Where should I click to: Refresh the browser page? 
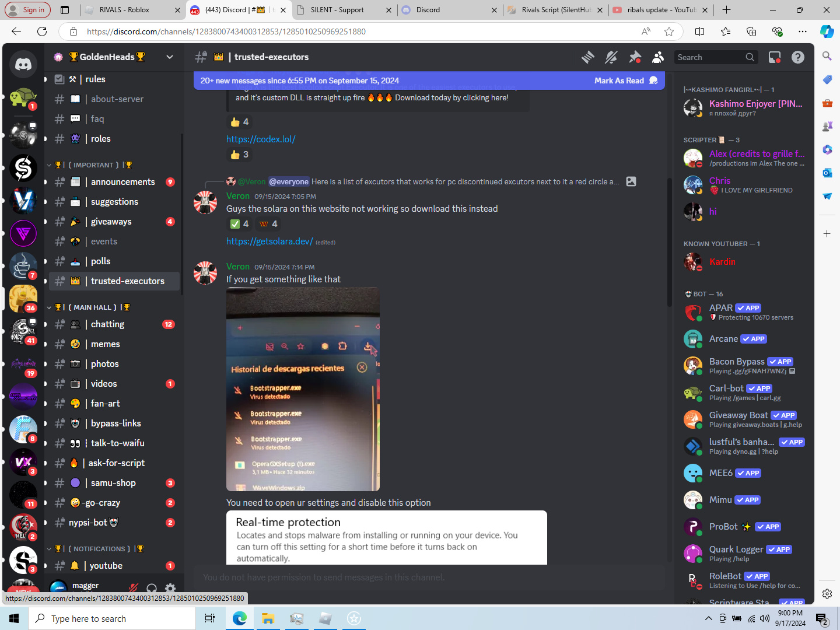click(42, 32)
